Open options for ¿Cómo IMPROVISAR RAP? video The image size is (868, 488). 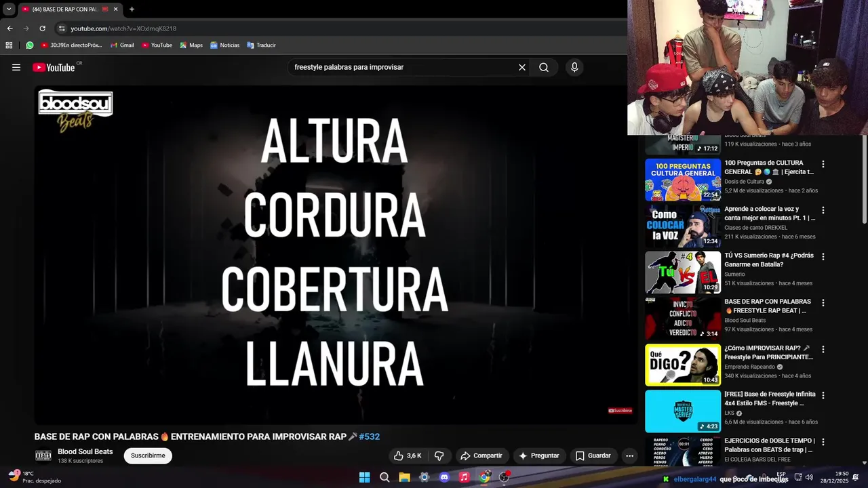[x=823, y=349]
